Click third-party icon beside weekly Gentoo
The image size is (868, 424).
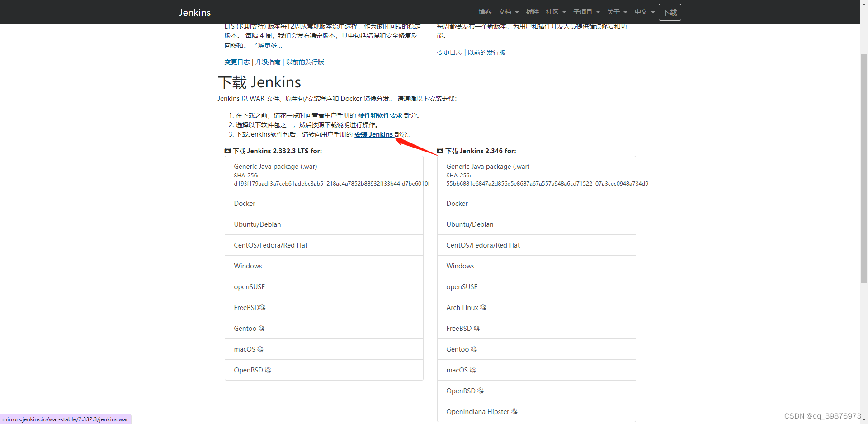pyautogui.click(x=474, y=349)
